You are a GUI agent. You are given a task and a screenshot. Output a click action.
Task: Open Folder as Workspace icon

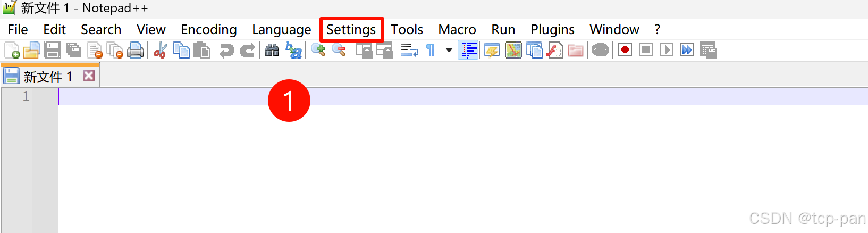576,51
